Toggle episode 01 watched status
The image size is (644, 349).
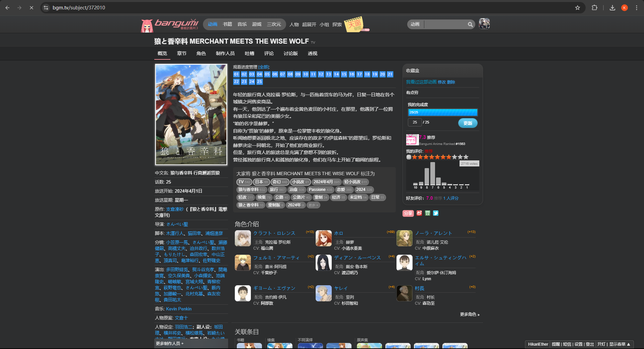[236, 74]
